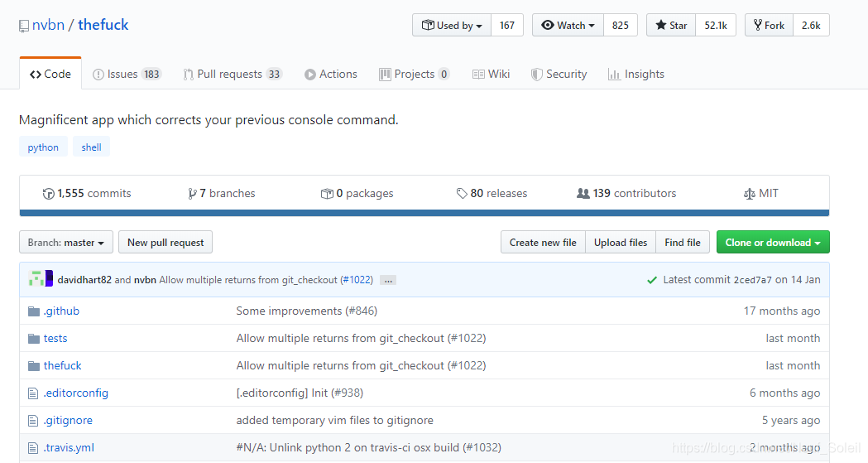Click the Used by count 167

click(x=507, y=26)
